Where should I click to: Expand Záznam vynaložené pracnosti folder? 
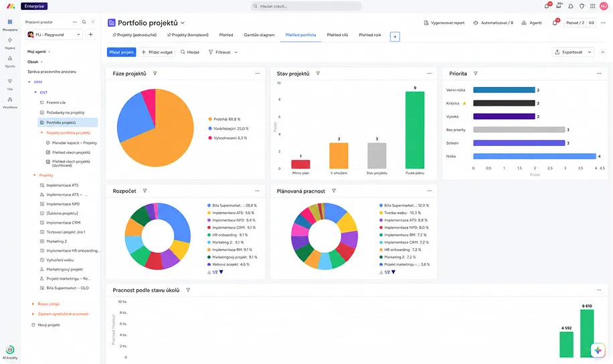pyautogui.click(x=33, y=314)
